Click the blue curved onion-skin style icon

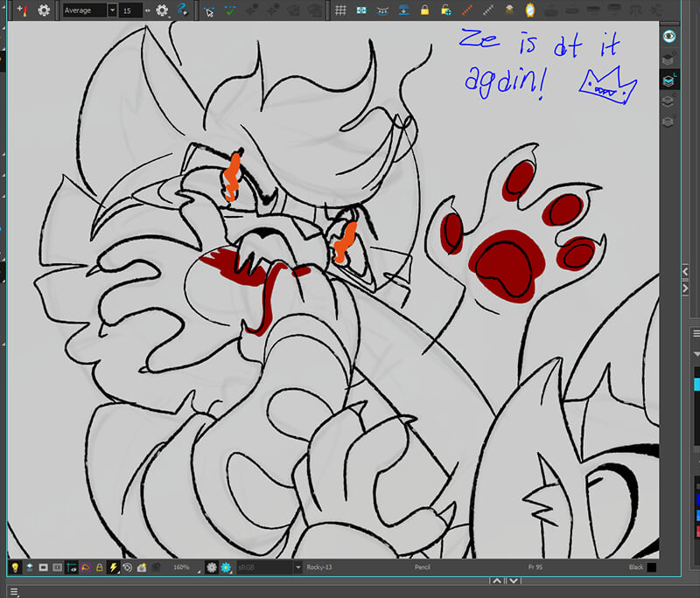(382, 10)
